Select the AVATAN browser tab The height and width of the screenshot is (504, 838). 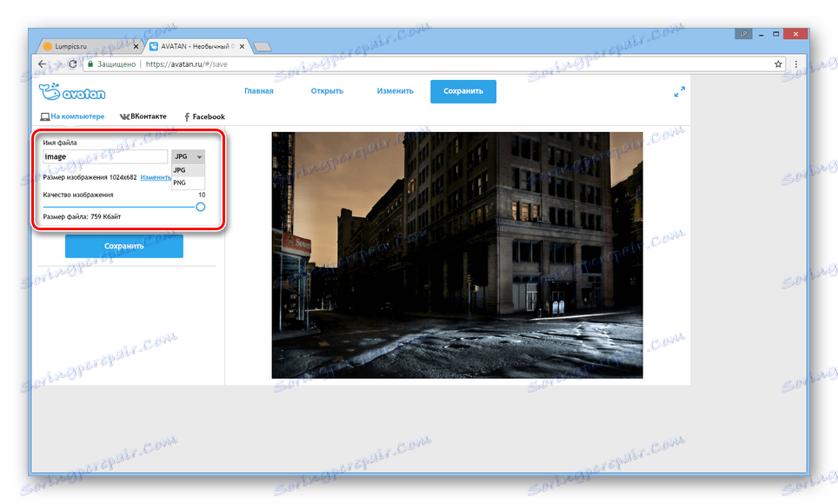tap(197, 47)
